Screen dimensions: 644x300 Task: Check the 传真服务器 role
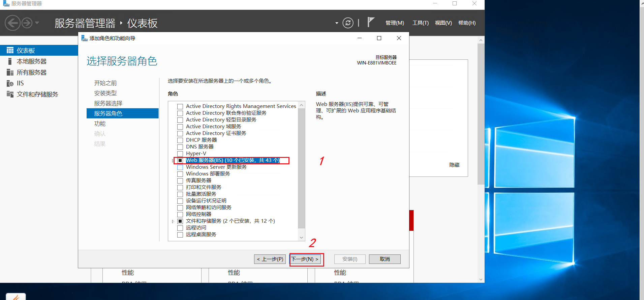(180, 181)
